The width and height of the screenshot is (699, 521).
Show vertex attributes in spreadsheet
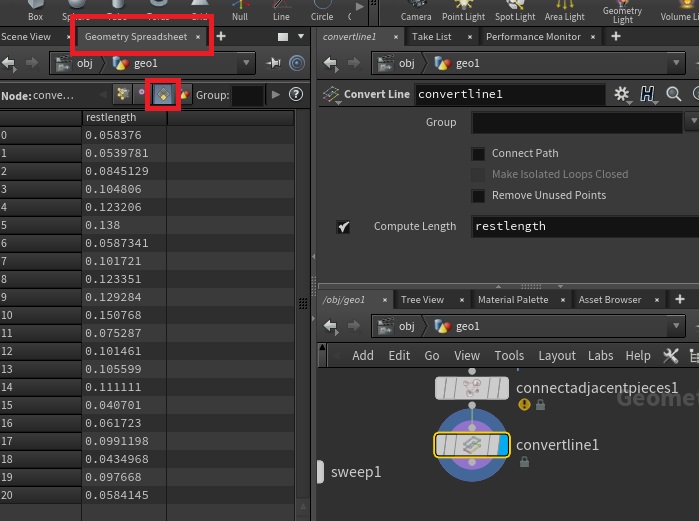pos(142,94)
